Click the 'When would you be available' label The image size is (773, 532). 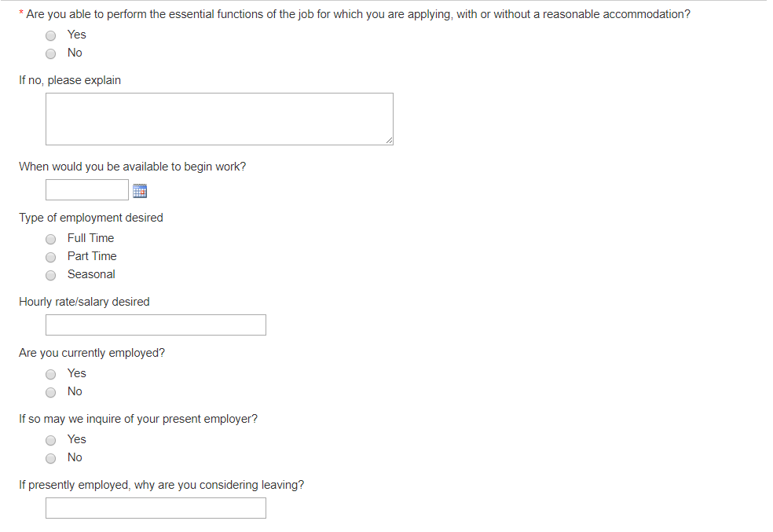pos(131,167)
